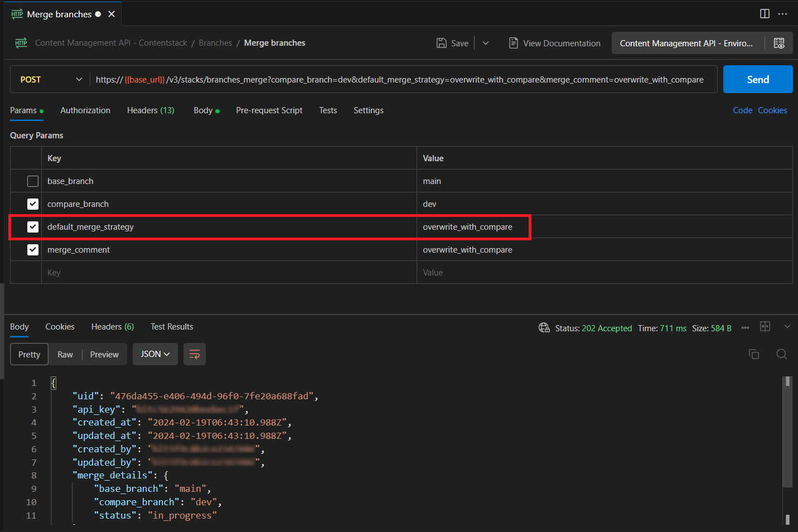The height and width of the screenshot is (532, 798).
Task: Open search in response with magnifier icon
Action: point(782,354)
